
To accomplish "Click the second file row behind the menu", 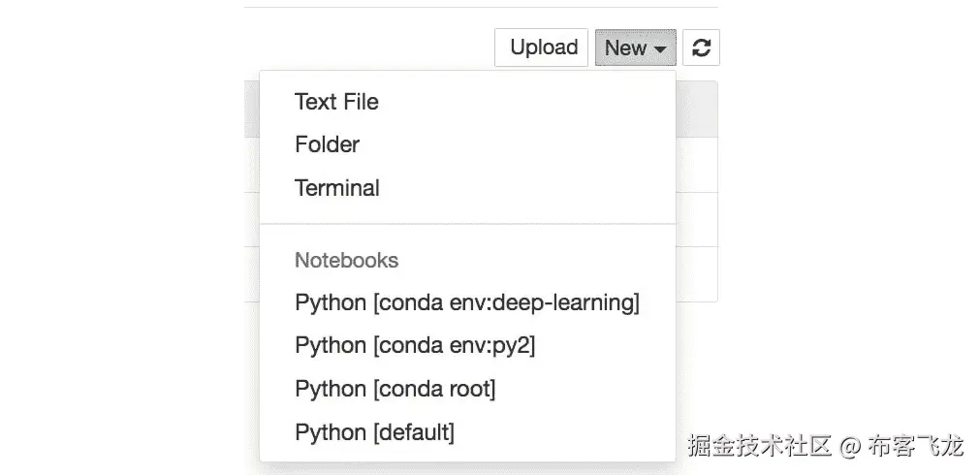I will [697, 219].
